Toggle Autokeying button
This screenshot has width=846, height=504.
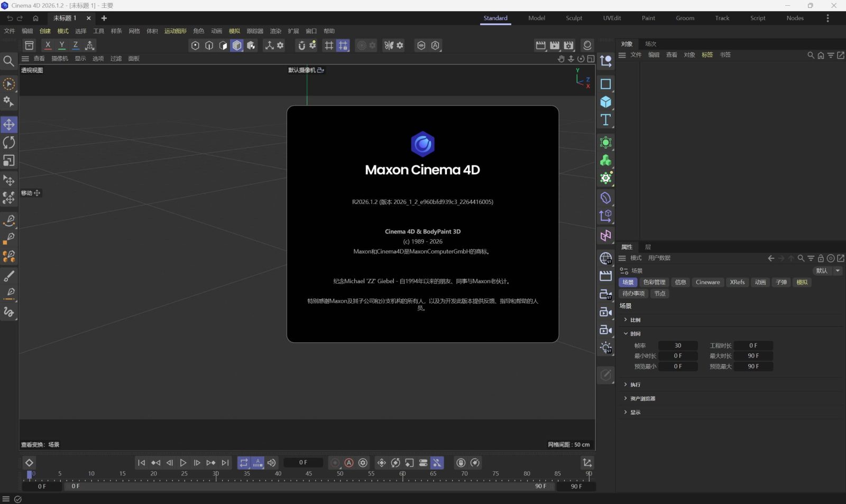[349, 463]
